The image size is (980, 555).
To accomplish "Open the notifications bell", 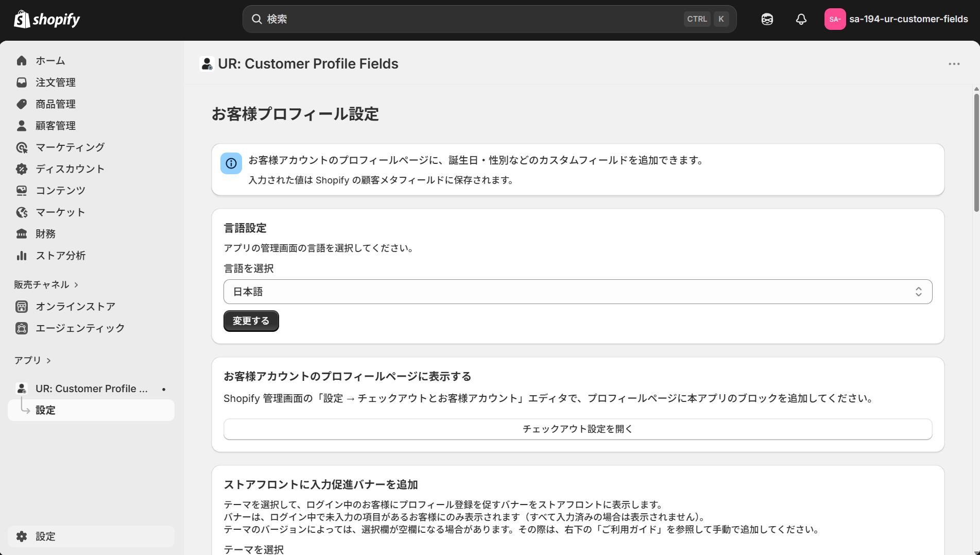I will [x=801, y=19].
